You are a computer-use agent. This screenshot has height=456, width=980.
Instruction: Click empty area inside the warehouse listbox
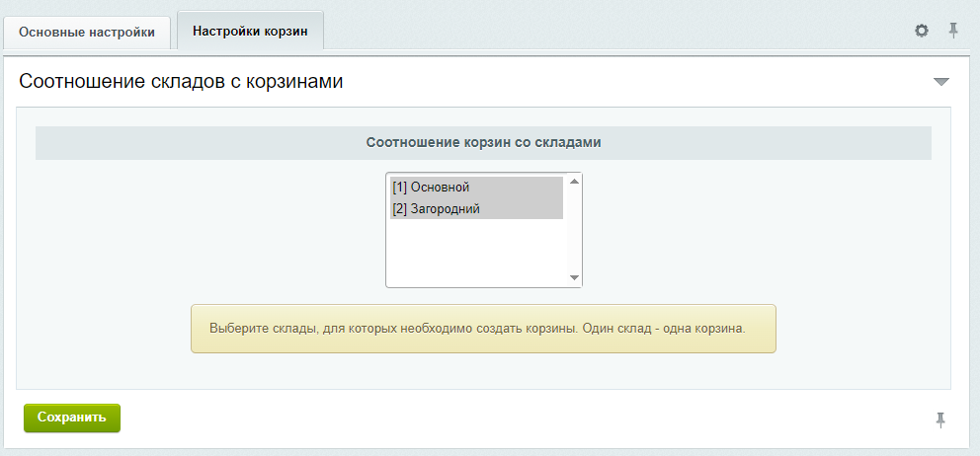click(476, 251)
